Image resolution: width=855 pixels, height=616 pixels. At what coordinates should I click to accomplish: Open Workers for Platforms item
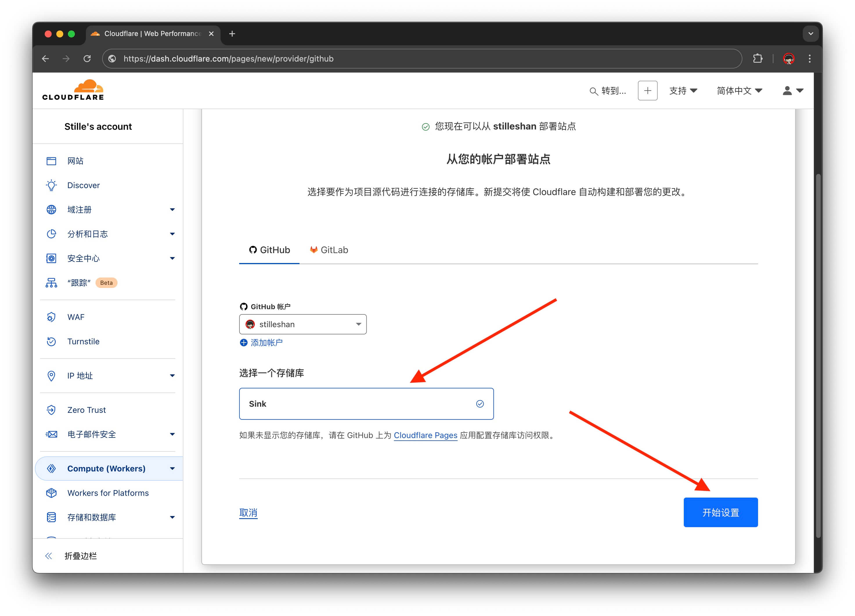click(108, 493)
